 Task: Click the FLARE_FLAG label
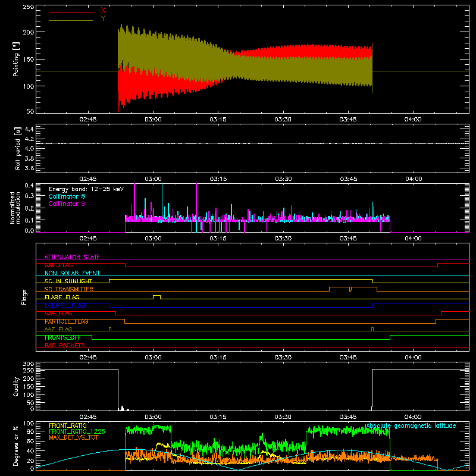click(x=62, y=297)
